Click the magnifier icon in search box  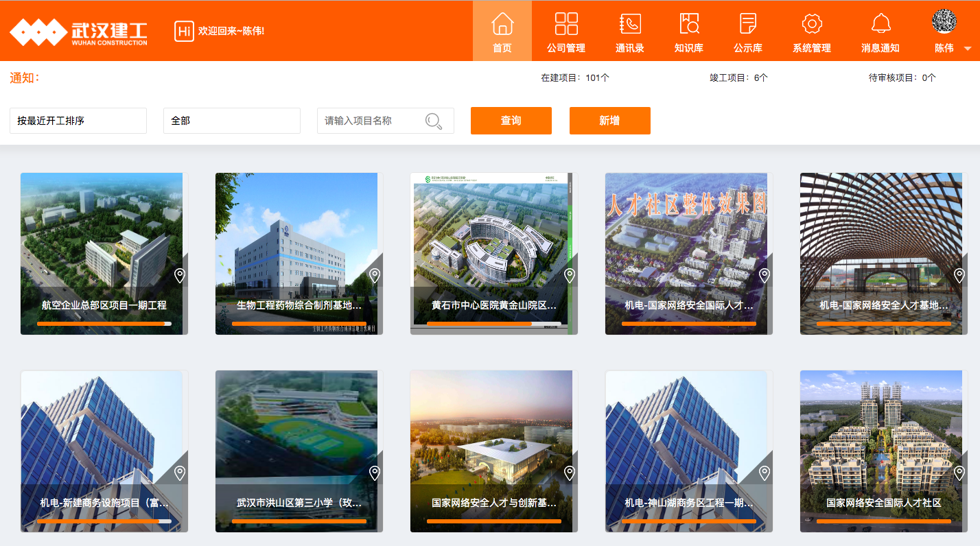tap(434, 121)
